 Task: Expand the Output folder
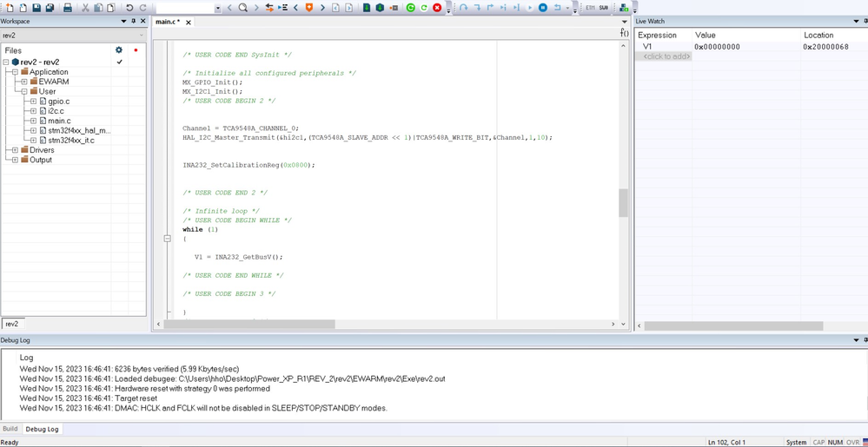tap(15, 160)
